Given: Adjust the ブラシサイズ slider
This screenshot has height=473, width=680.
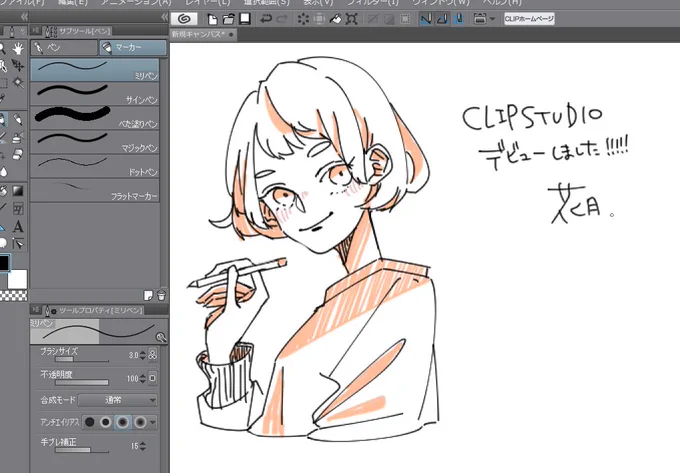Looking at the screenshot, I should coord(82,360).
